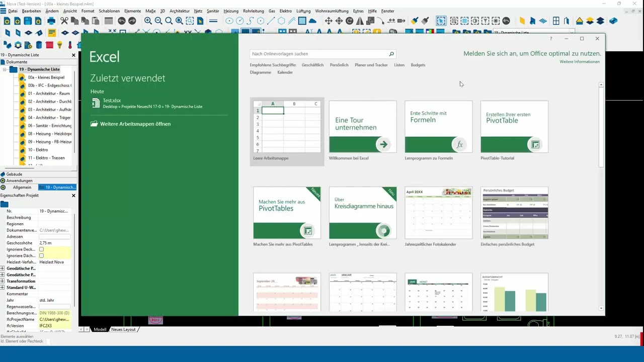The height and width of the screenshot is (362, 644).
Task: Select the Mirror tool icon
Action: pyautogui.click(x=360, y=21)
